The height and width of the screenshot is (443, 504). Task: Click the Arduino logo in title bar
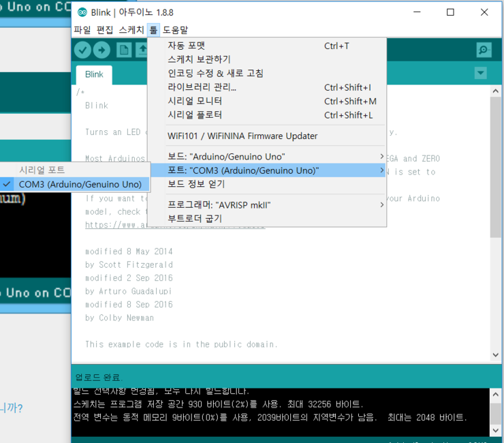coord(82,12)
